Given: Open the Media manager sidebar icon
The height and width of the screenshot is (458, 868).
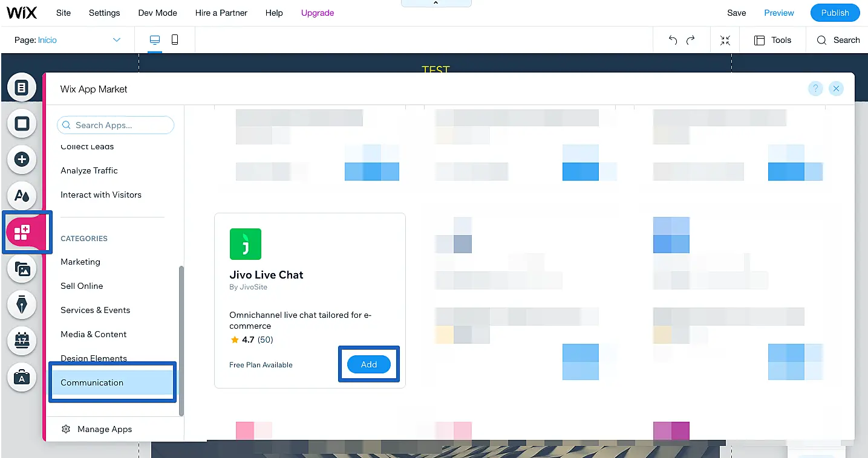Looking at the screenshot, I should tap(22, 269).
